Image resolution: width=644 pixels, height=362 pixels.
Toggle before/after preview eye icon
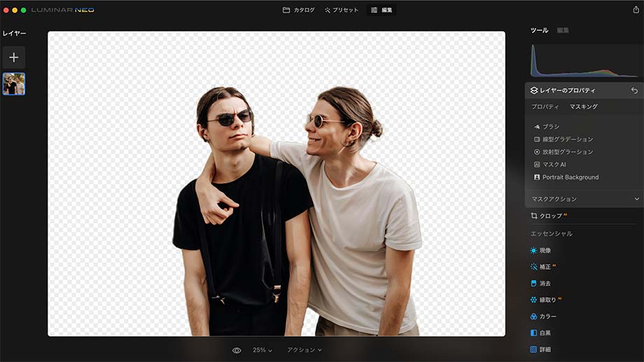pyautogui.click(x=237, y=351)
